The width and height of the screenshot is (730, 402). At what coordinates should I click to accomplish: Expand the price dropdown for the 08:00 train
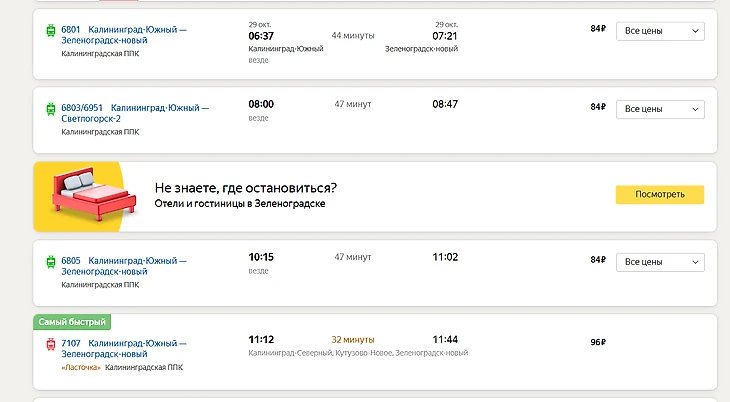click(x=660, y=108)
